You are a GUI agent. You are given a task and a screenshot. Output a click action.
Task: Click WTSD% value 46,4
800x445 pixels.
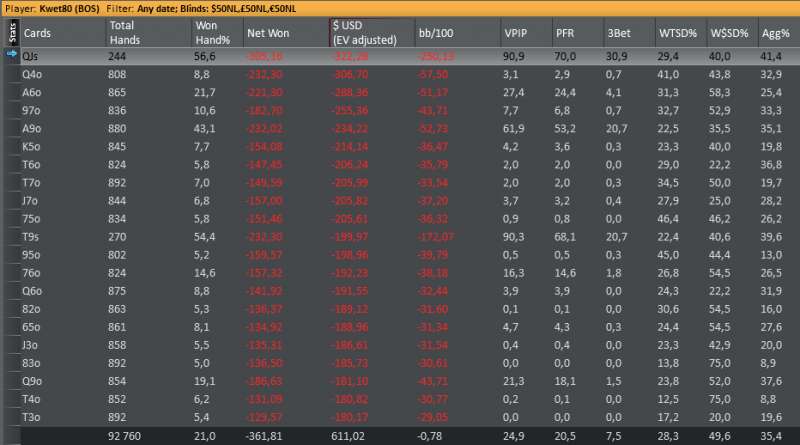(x=668, y=219)
